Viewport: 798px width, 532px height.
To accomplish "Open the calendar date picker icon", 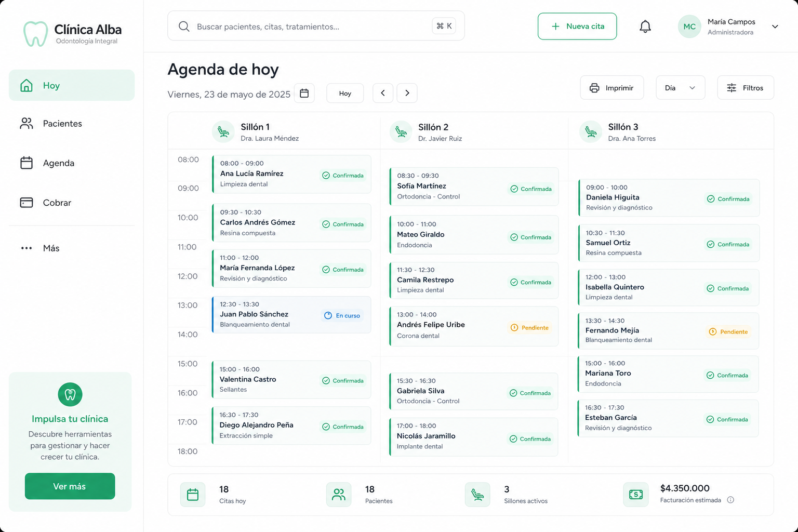I will click(x=304, y=94).
